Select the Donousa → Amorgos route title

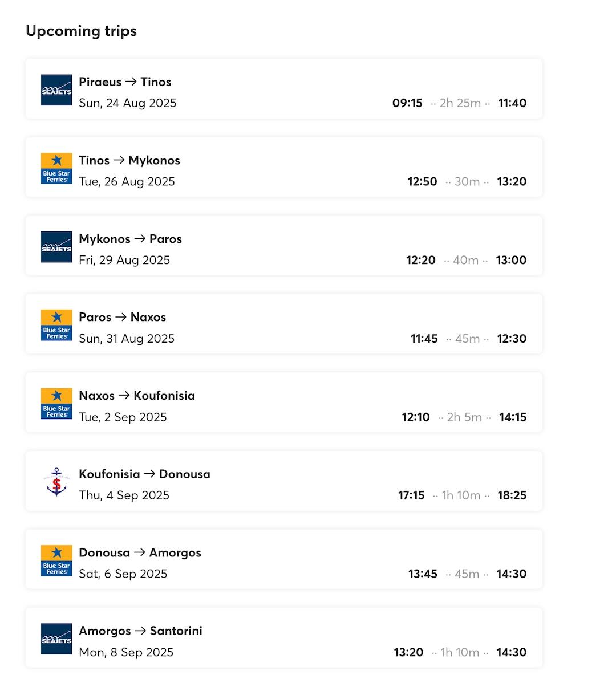140,552
